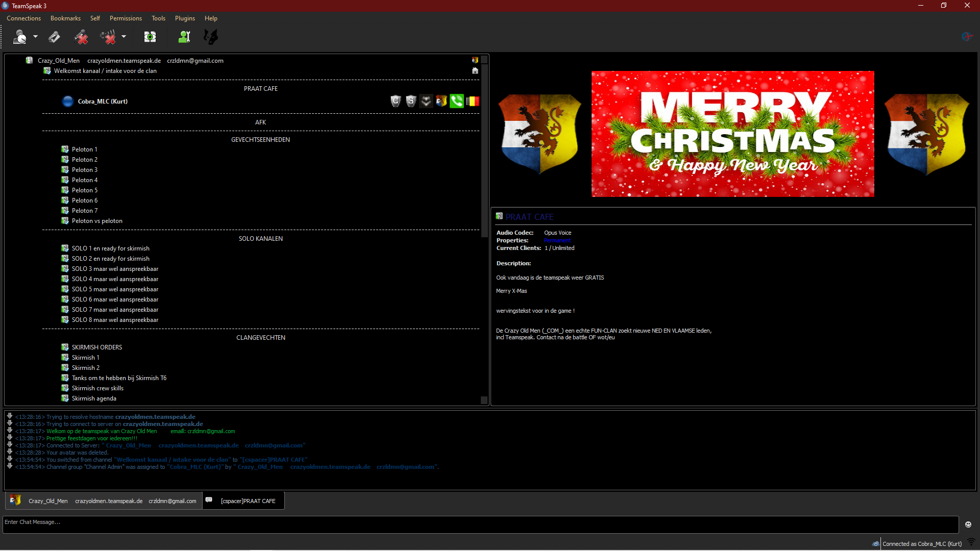Click scrollbar down arrow in channel tree
Image resolution: width=980 pixels, height=551 pixels.
click(484, 400)
